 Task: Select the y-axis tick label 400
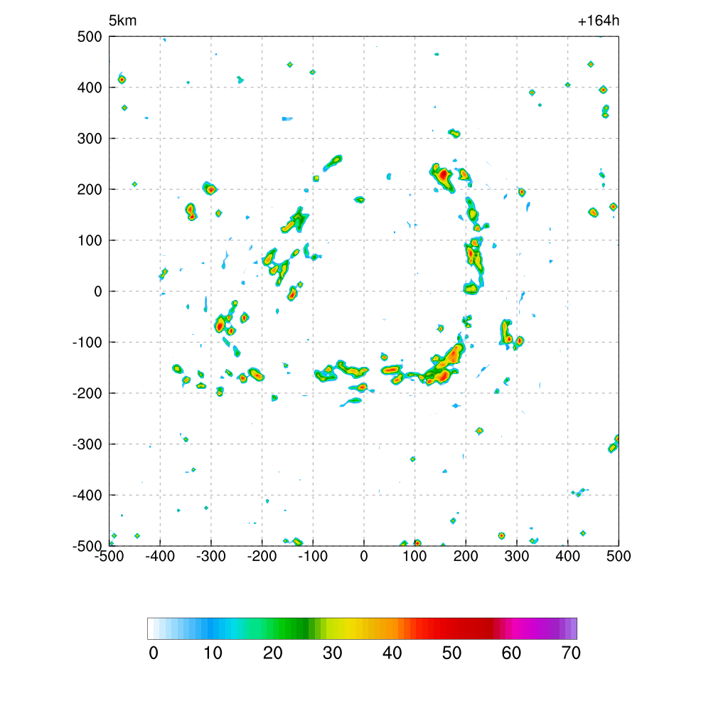pos(90,87)
